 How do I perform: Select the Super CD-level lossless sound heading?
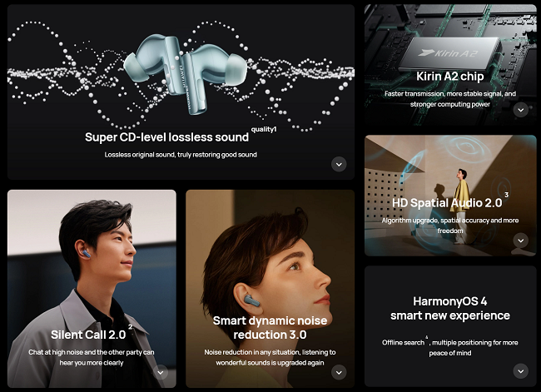point(166,137)
